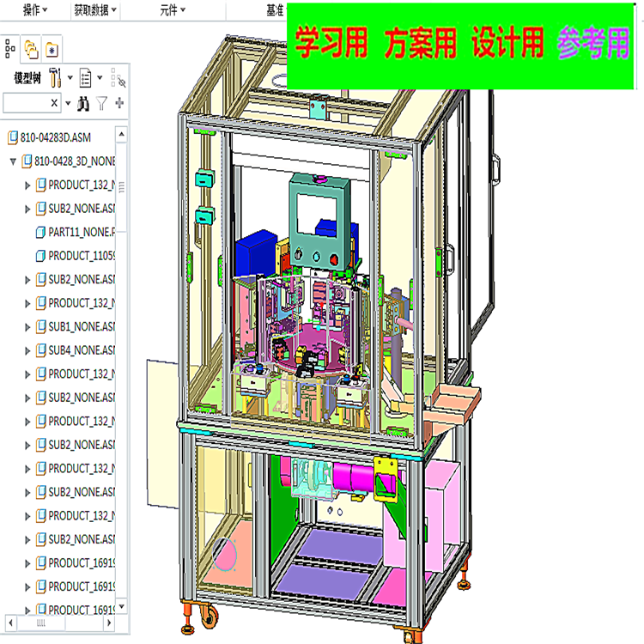Click the orange output chute in model
This screenshot has height=644, width=644.
click(454, 403)
